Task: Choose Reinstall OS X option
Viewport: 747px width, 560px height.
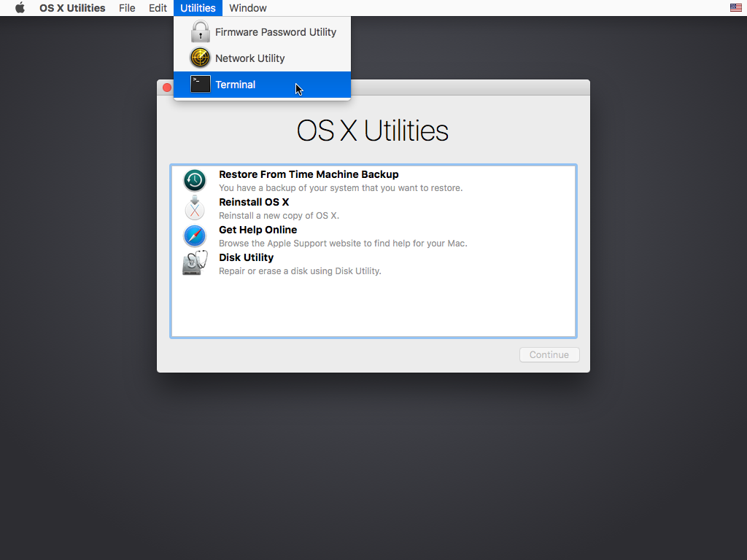Action: (254, 202)
